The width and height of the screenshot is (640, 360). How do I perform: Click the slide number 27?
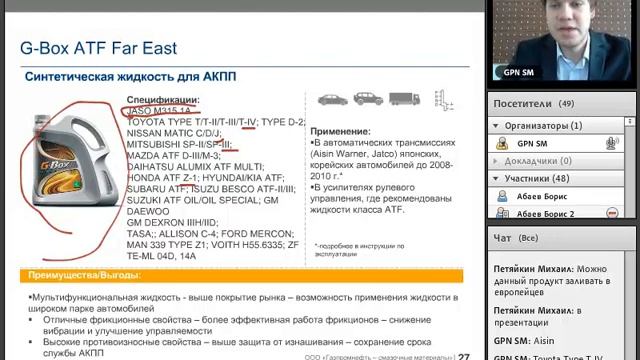point(464,357)
